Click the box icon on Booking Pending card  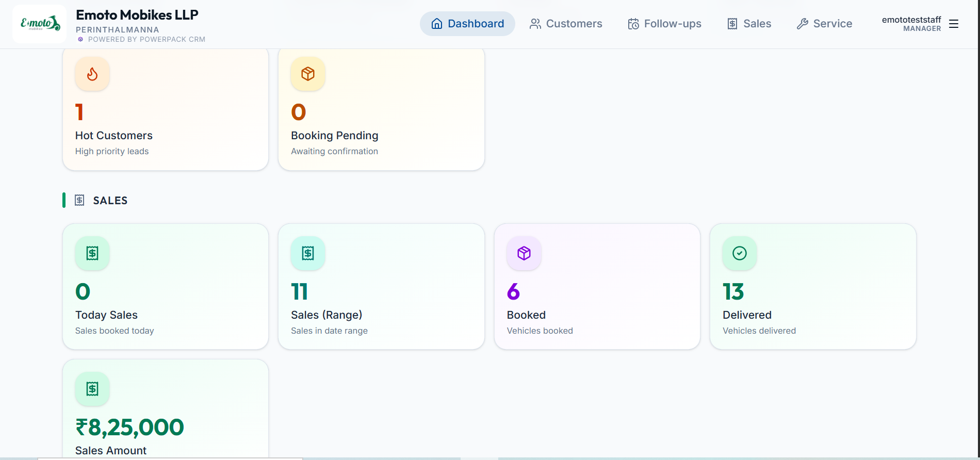(308, 74)
